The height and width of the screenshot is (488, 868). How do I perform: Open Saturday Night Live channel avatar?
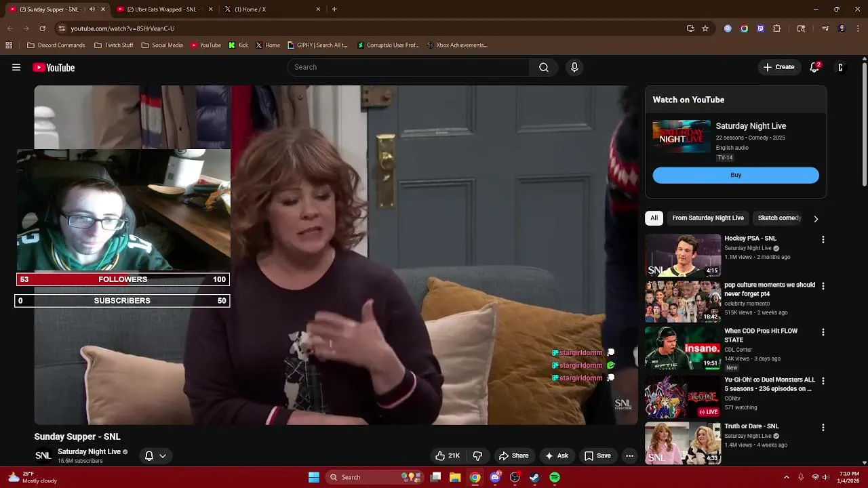[x=43, y=455]
